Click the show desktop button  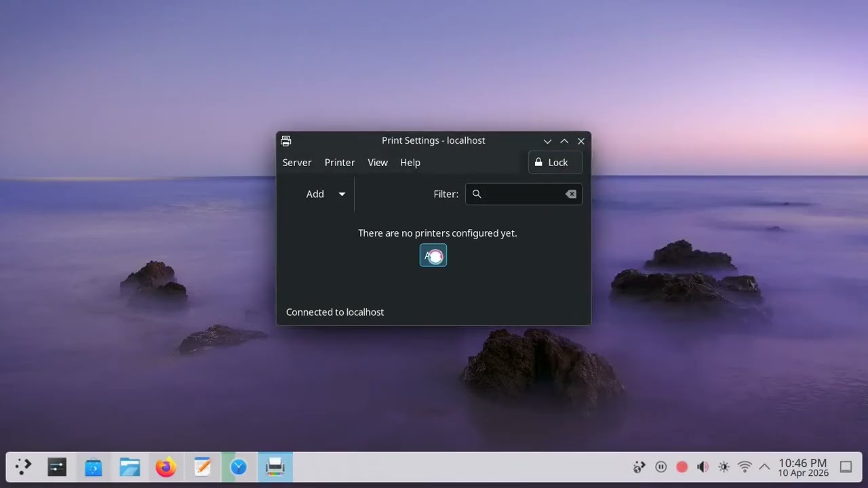click(x=846, y=467)
